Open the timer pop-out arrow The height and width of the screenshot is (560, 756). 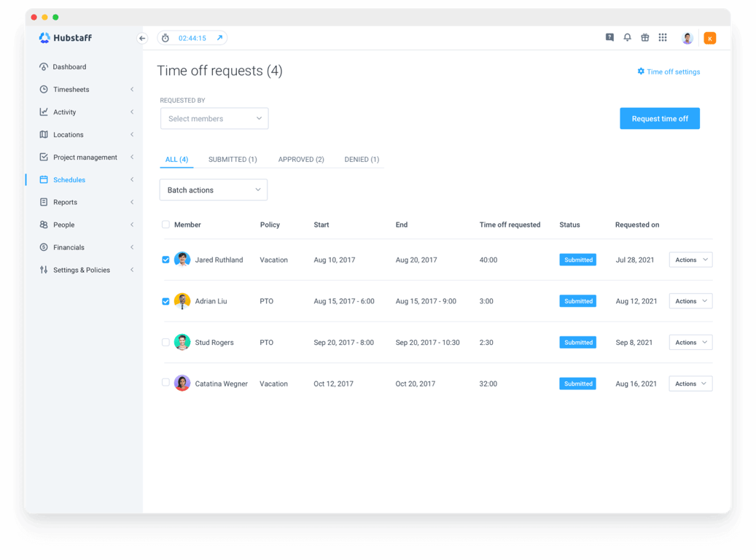click(x=219, y=38)
